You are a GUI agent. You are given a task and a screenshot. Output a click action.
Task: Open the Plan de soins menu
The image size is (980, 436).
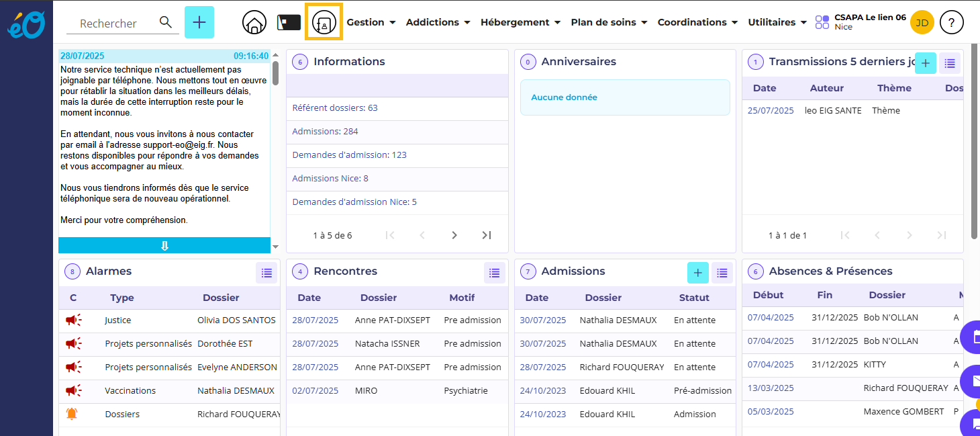pyautogui.click(x=609, y=22)
